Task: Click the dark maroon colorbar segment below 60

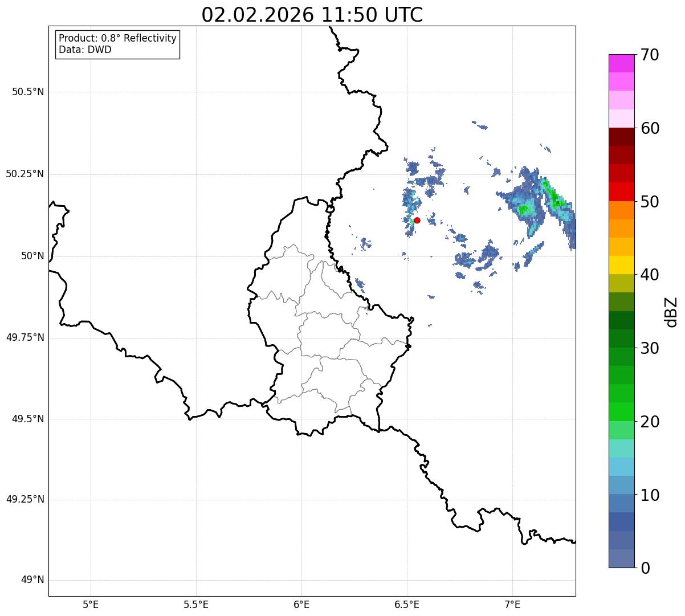Action: (x=622, y=137)
